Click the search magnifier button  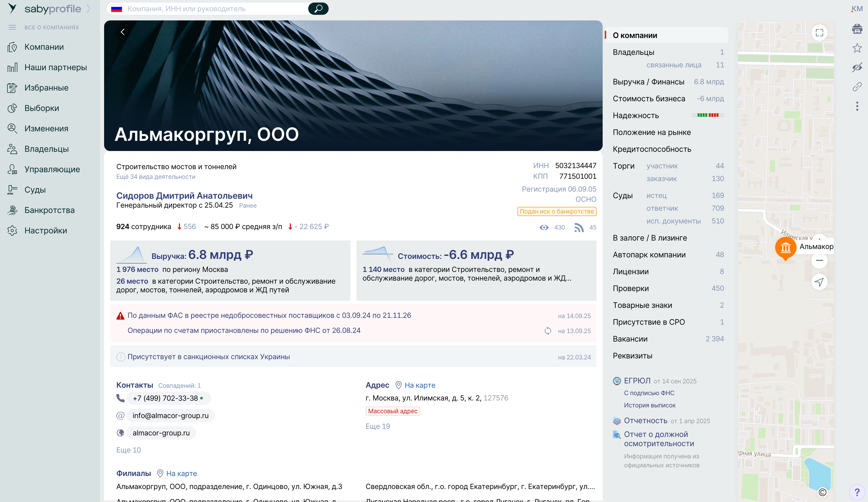pyautogui.click(x=318, y=9)
